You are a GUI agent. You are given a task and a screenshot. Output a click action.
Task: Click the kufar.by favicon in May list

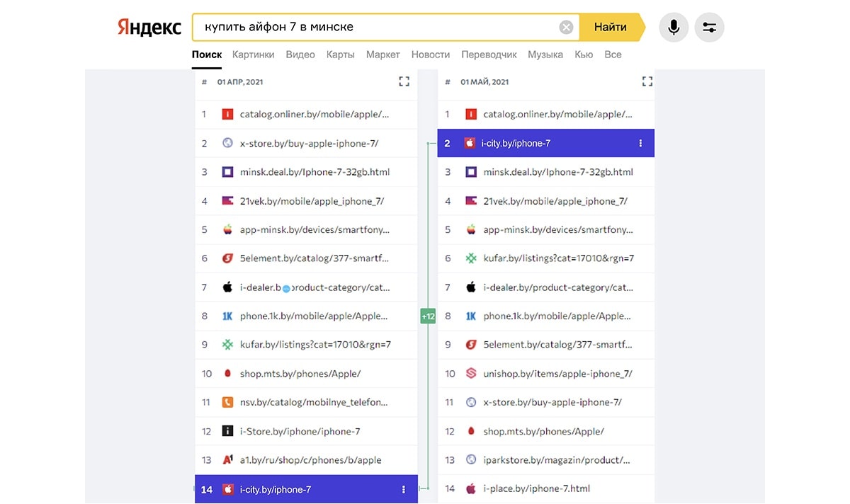pos(471,258)
